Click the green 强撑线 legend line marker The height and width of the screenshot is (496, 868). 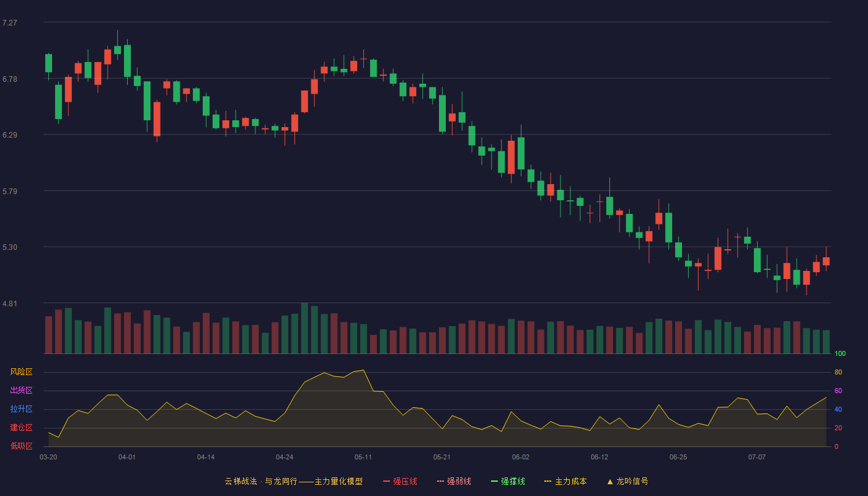[494, 481]
